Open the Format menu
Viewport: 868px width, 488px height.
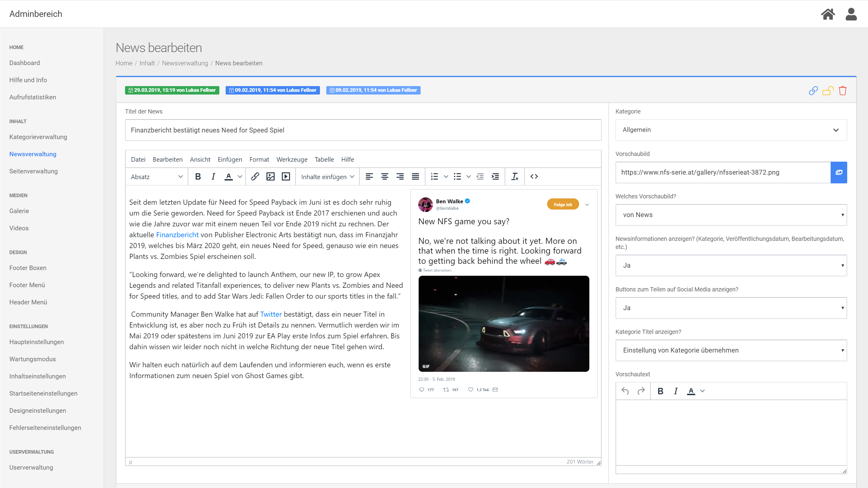[x=259, y=160]
